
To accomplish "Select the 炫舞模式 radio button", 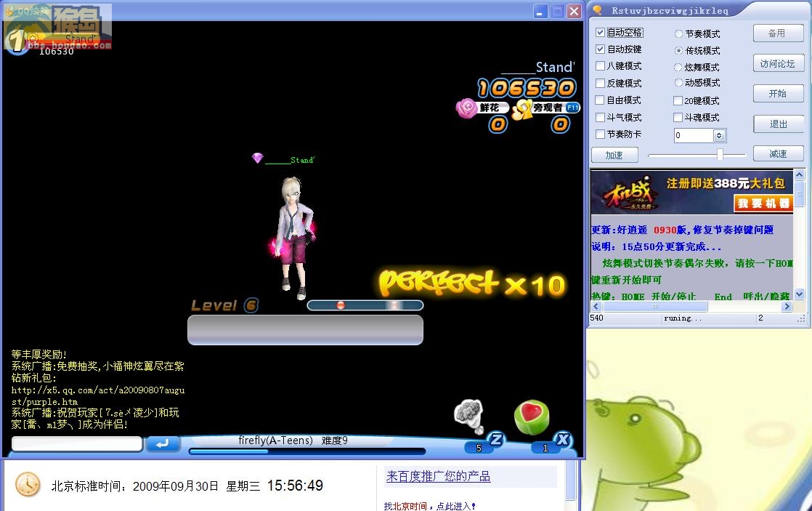I will [678, 68].
